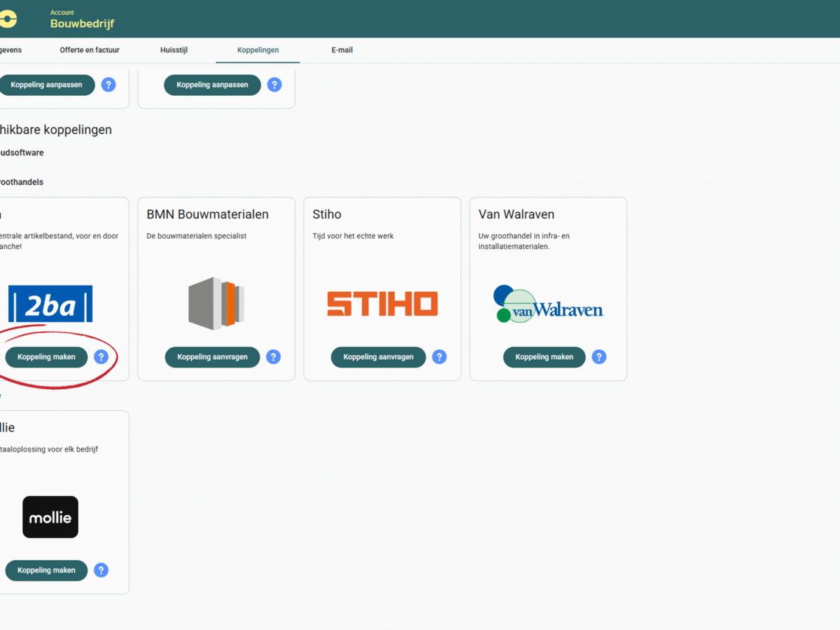Open the Bouwbedrijf account name in the header
This screenshot has height=630, width=840.
82,23
